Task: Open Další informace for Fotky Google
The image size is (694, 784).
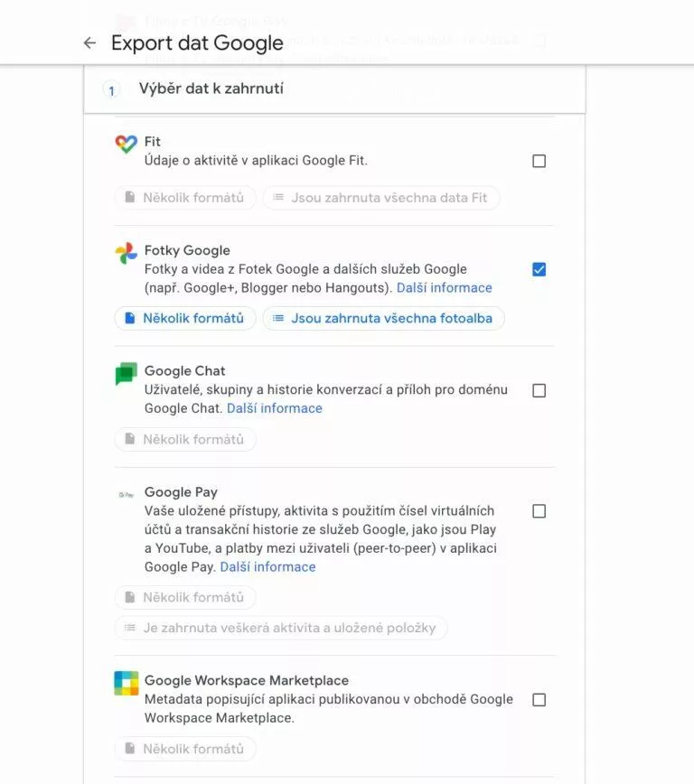Action: [444, 287]
